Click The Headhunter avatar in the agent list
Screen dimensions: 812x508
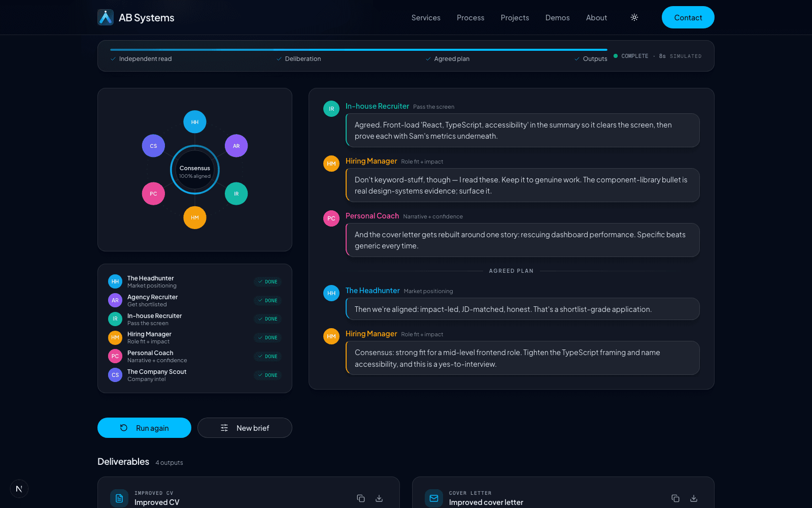point(115,281)
